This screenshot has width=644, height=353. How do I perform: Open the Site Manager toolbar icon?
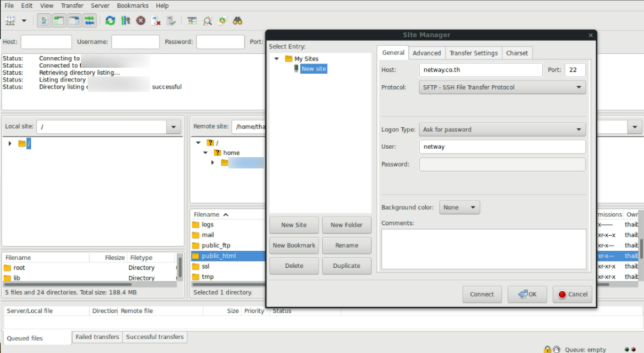tap(10, 20)
